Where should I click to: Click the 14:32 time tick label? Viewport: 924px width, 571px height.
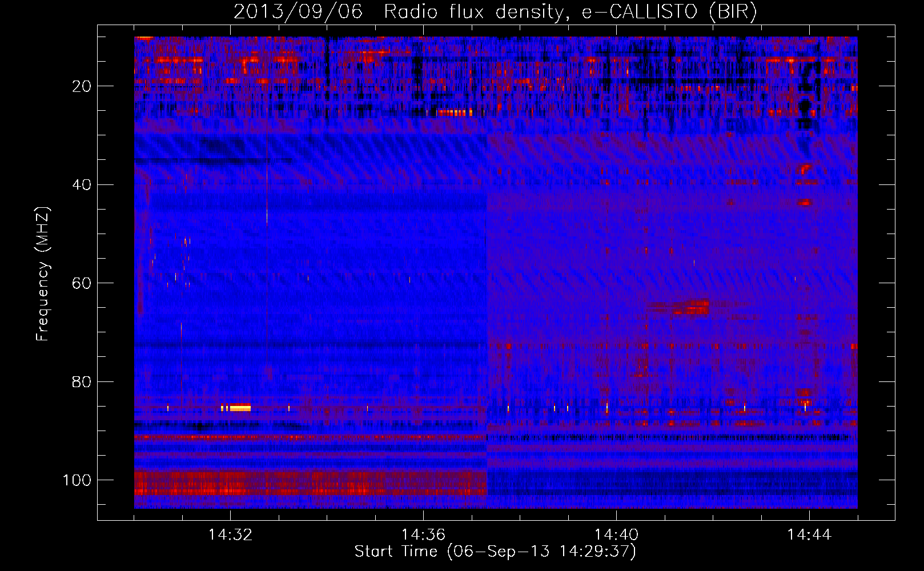point(231,535)
